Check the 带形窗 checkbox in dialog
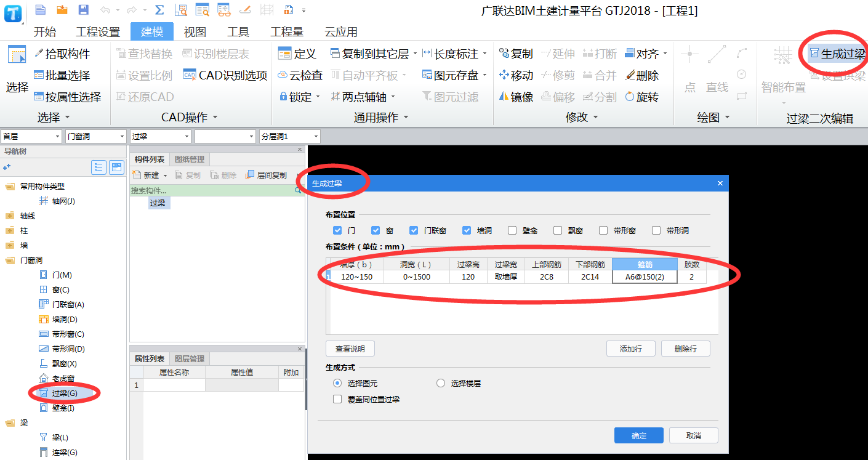Screen dimensions: 868x460 tap(603, 230)
